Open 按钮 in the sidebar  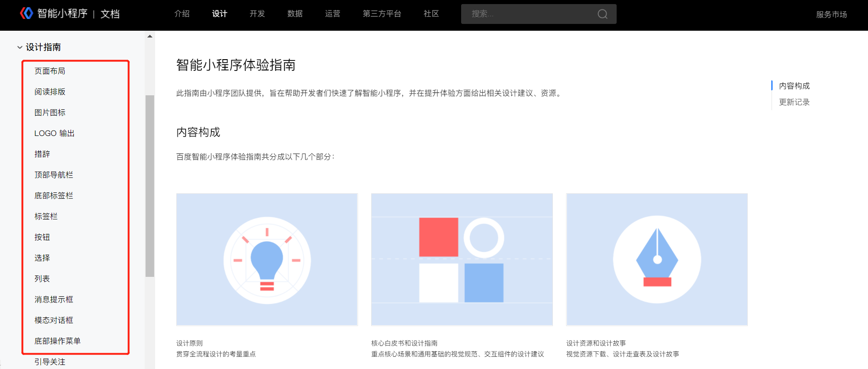pos(42,237)
